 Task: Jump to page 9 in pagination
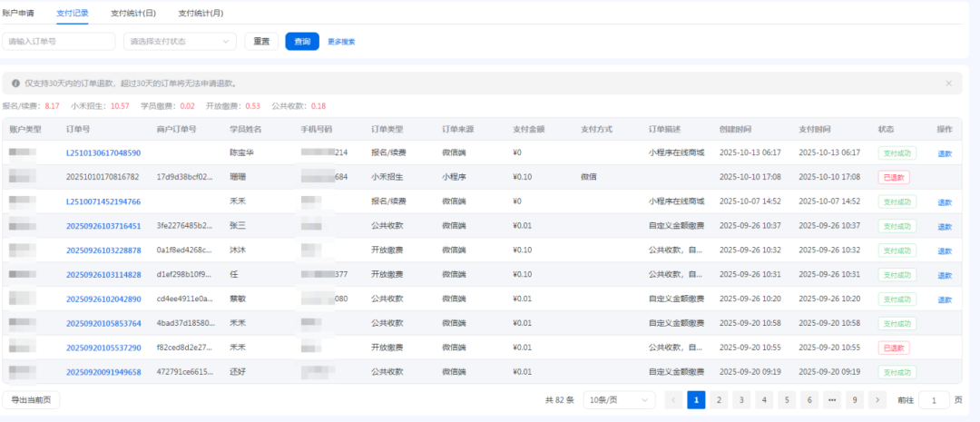coord(855,399)
